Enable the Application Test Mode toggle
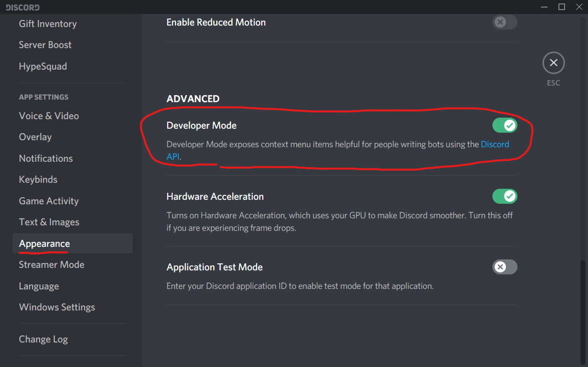 pos(505,267)
